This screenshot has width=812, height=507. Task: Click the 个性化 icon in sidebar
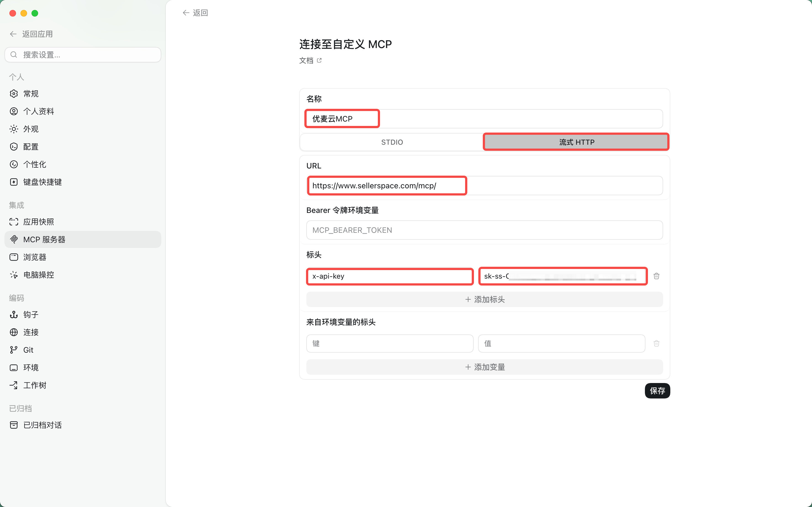[14, 164]
